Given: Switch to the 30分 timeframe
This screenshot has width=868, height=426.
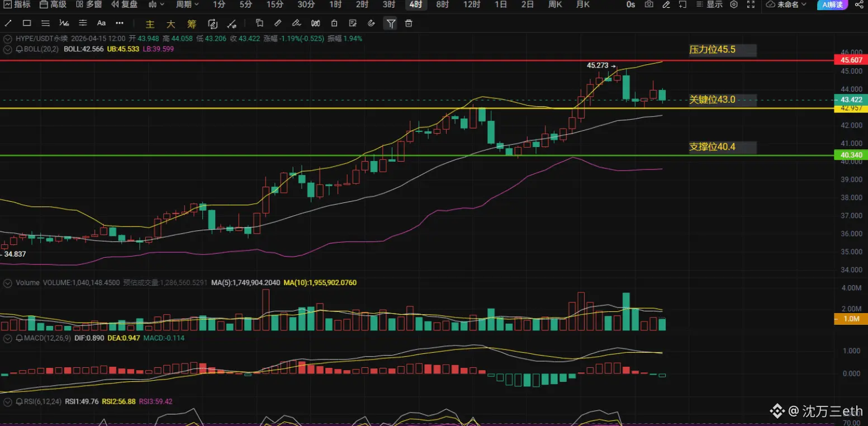Looking at the screenshot, I should 306,4.
